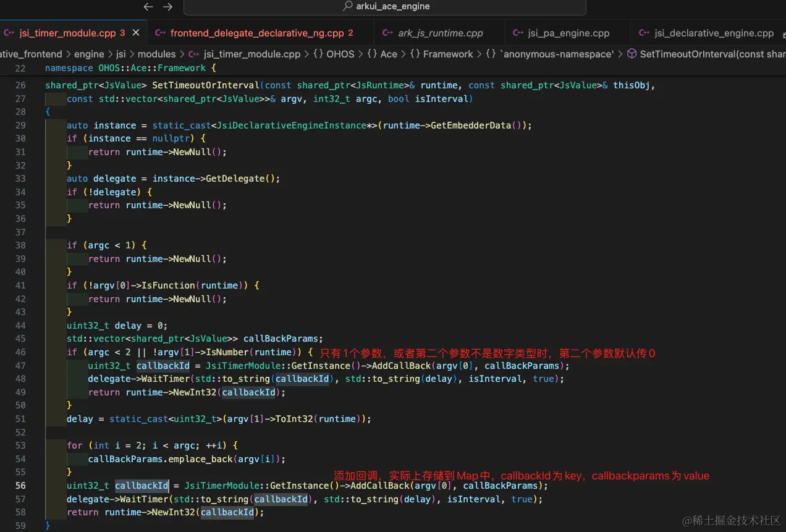Click 'ToInt32' on line 51
Screen dimensions: 786x532
[294, 419]
